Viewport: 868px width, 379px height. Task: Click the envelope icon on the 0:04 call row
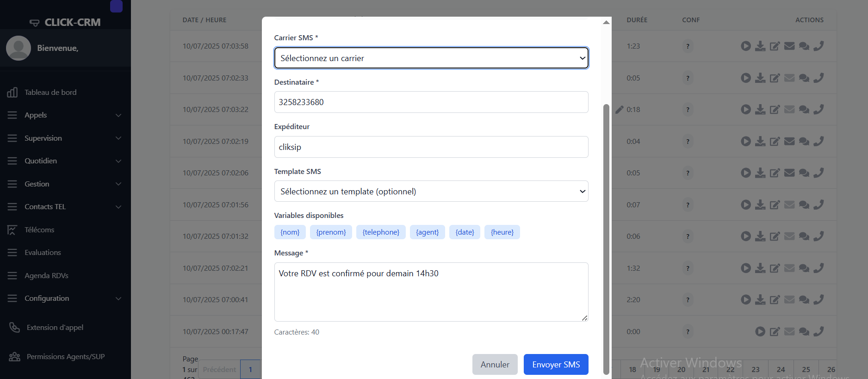pos(789,142)
